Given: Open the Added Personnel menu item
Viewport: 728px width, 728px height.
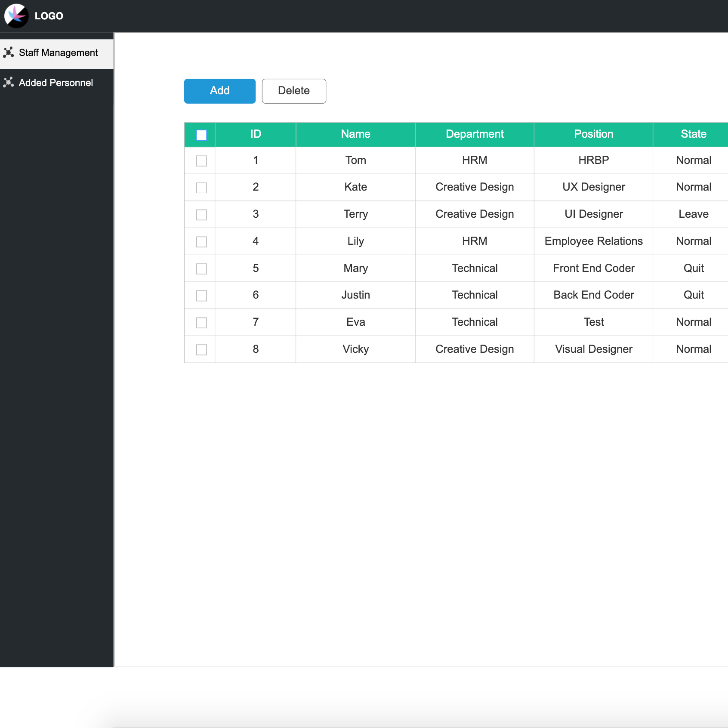Looking at the screenshot, I should 56,83.
